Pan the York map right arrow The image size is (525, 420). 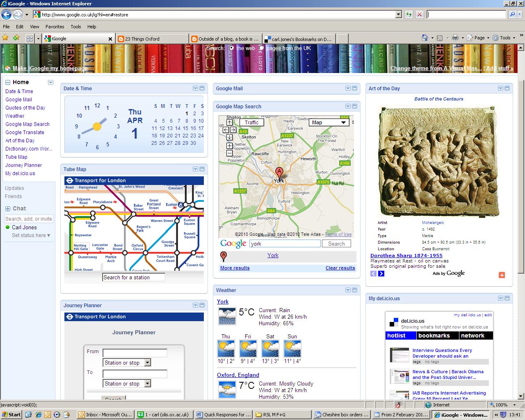233,130
